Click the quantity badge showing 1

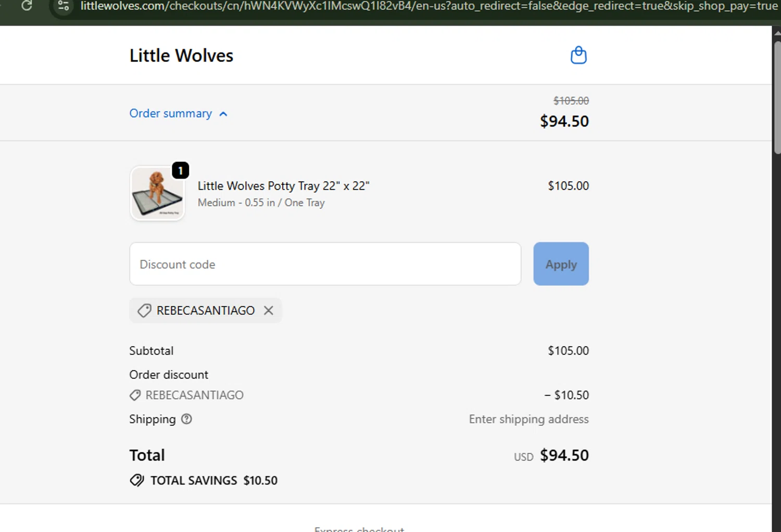click(180, 170)
